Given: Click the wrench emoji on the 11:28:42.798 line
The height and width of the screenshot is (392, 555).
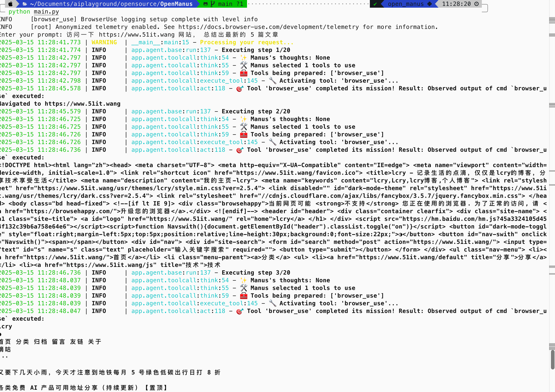Looking at the screenshot, I should (273, 81).
